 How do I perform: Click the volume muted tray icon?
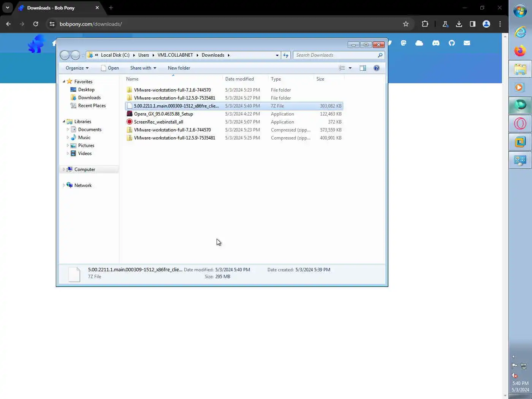(515, 375)
